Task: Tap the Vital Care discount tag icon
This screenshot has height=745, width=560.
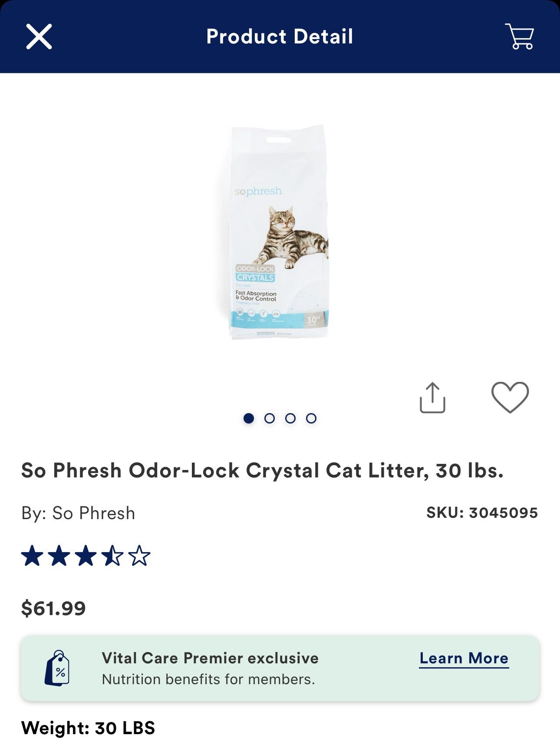Action: 57,669
